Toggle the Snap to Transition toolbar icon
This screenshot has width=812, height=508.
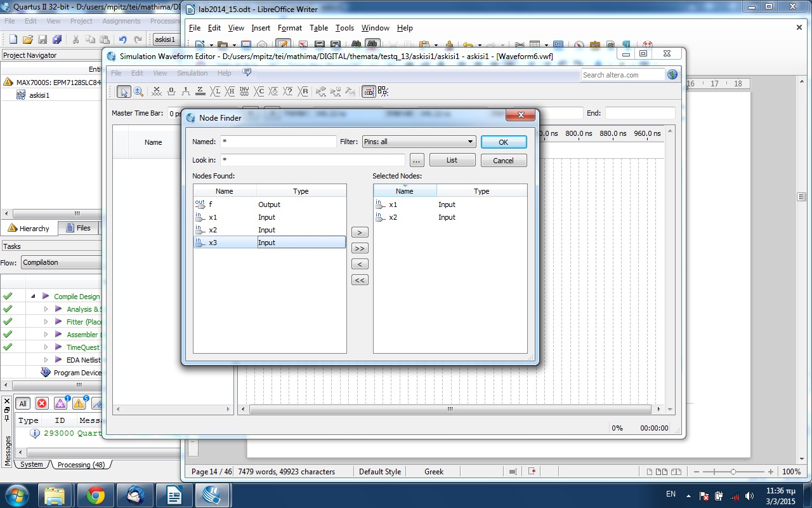[369, 91]
